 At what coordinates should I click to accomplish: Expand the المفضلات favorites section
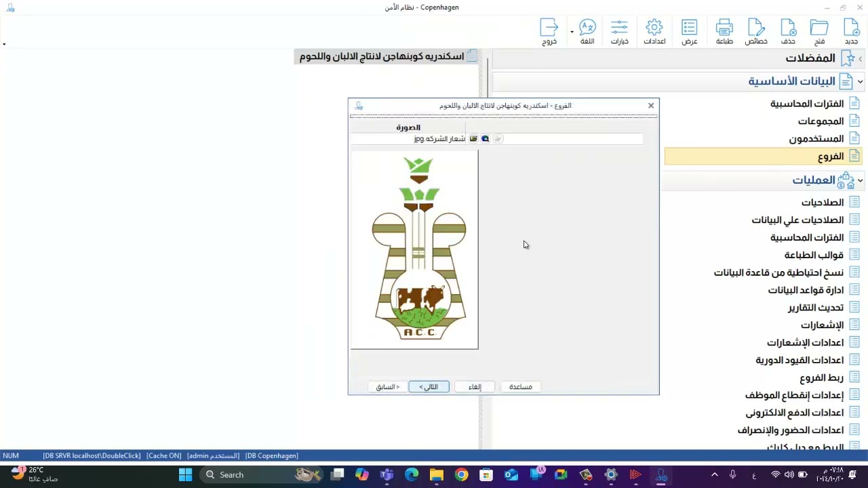tap(860, 59)
